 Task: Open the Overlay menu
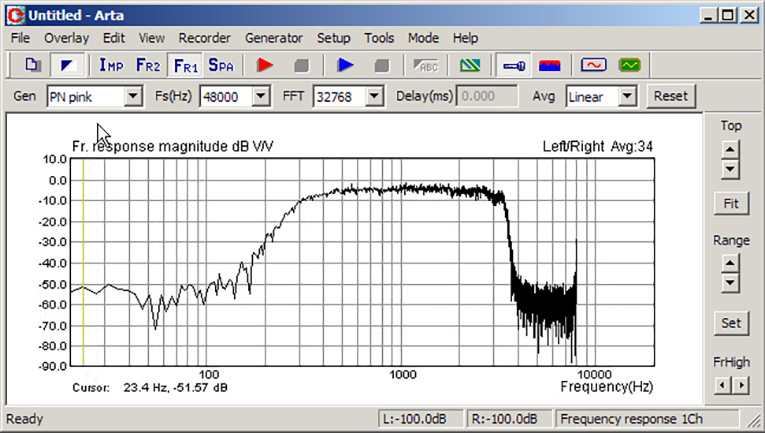coord(66,38)
